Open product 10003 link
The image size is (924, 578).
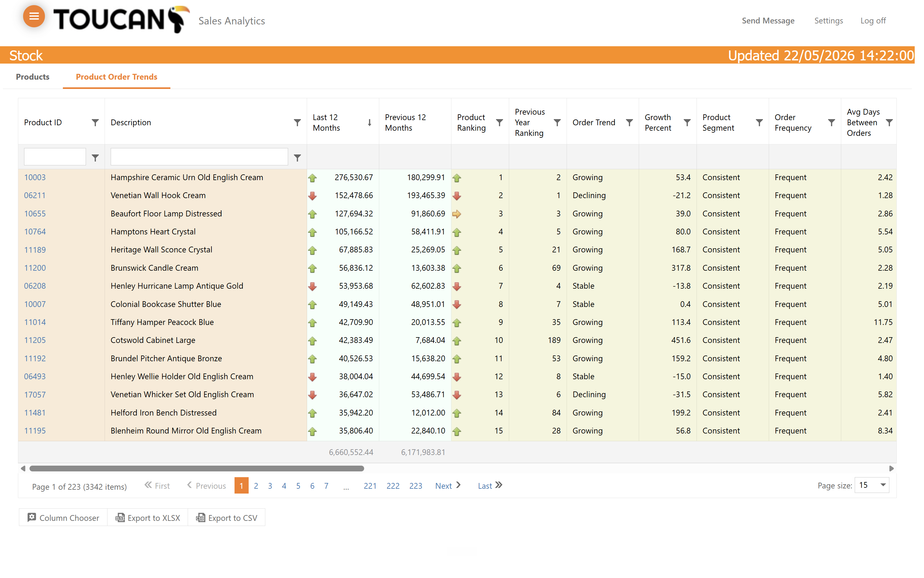35,177
